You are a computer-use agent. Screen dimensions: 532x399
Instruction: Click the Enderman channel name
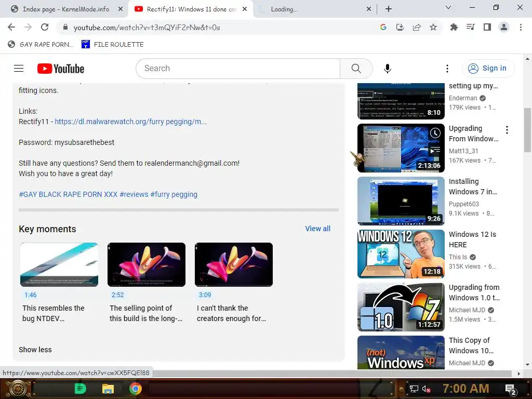tap(463, 98)
